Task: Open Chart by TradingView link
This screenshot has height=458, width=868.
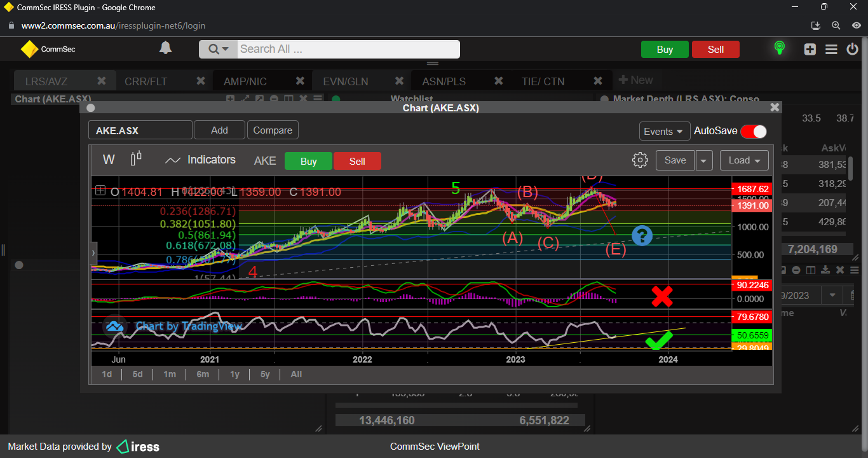Action: [188, 326]
